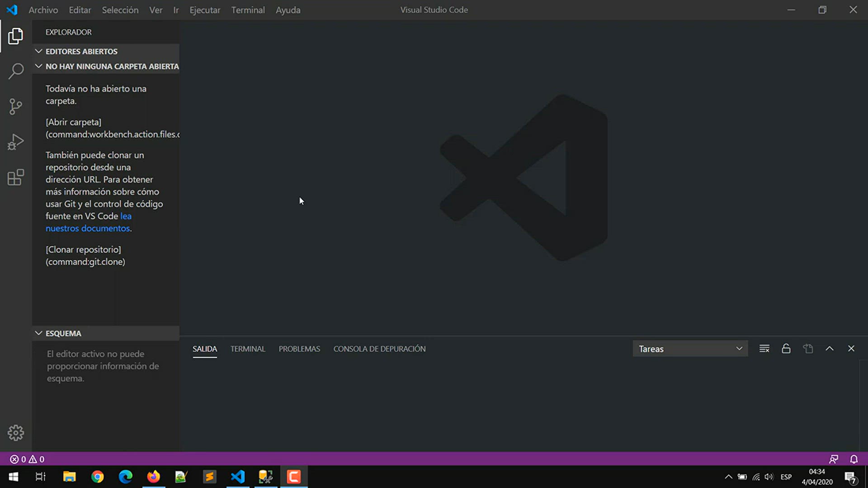Open the Selección menu

click(x=120, y=10)
